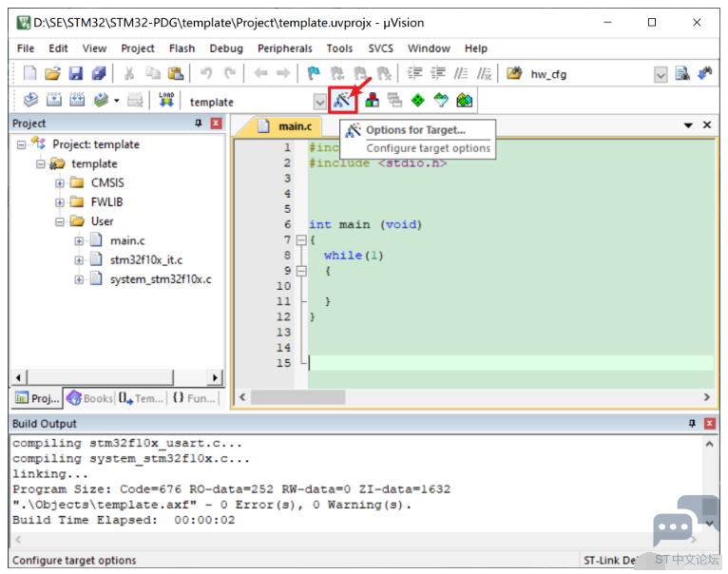Expand the stm32f10x_it.c tree node

click(x=79, y=260)
